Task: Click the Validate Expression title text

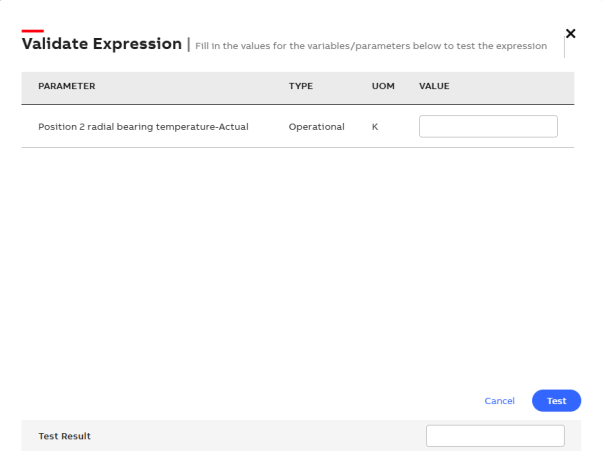Action: click(x=102, y=44)
